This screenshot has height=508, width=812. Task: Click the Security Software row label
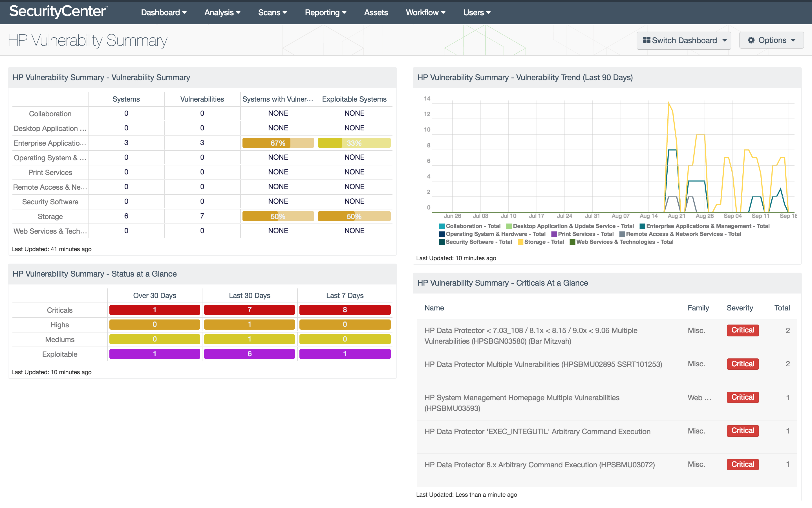50,202
